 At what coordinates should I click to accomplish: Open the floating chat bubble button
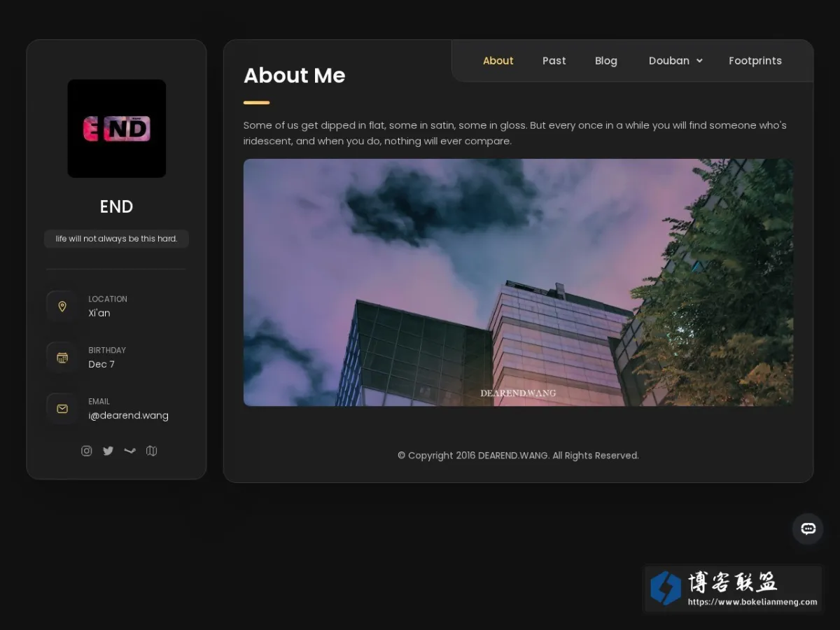point(808,528)
